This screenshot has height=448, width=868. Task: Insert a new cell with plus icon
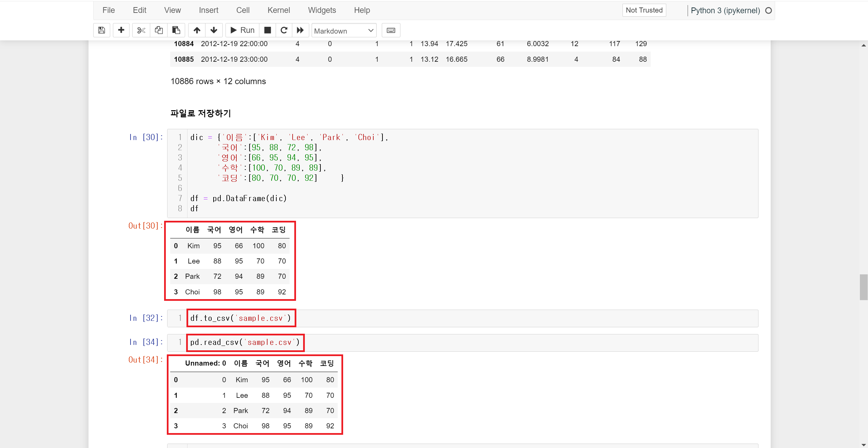pyautogui.click(x=121, y=30)
